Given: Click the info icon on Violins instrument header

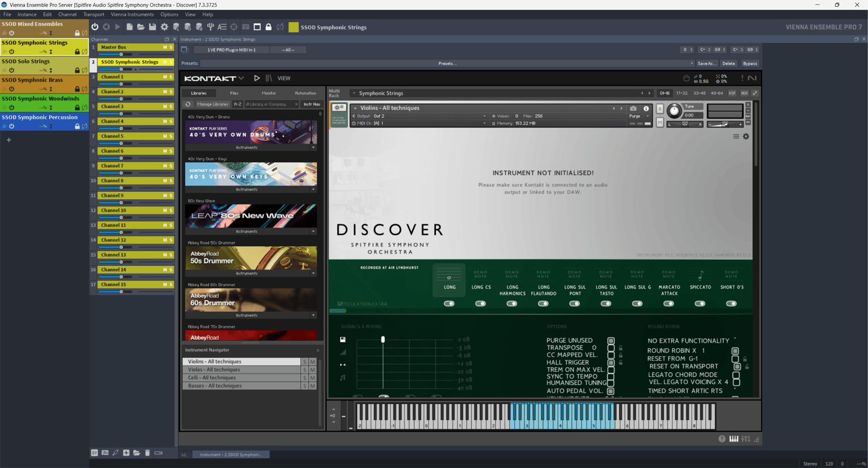Looking at the screenshot, I should click(x=646, y=108).
